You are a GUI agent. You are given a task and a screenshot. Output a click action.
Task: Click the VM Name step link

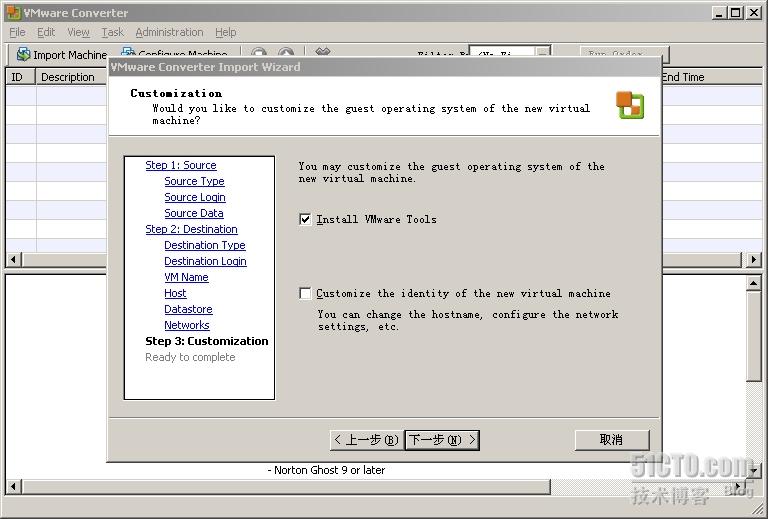pyautogui.click(x=186, y=277)
